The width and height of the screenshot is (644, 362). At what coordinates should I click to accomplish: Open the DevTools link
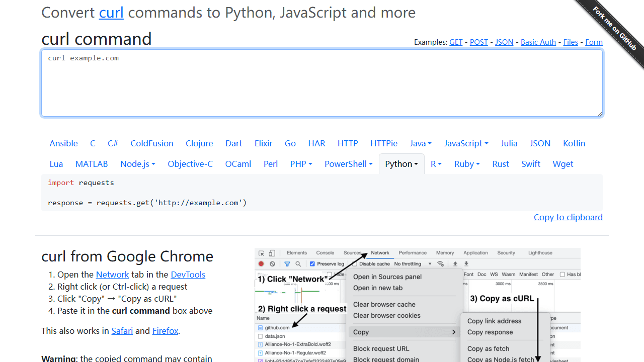[x=188, y=275]
